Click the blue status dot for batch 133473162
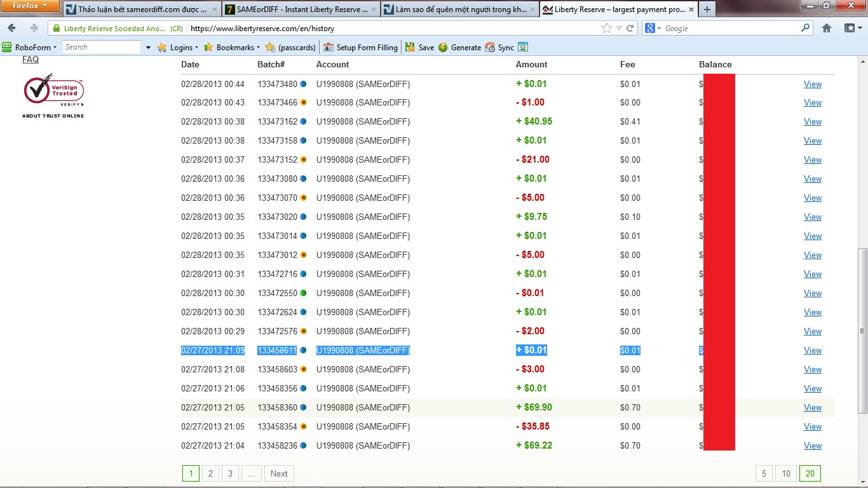Image resolution: width=868 pixels, height=488 pixels. point(303,121)
